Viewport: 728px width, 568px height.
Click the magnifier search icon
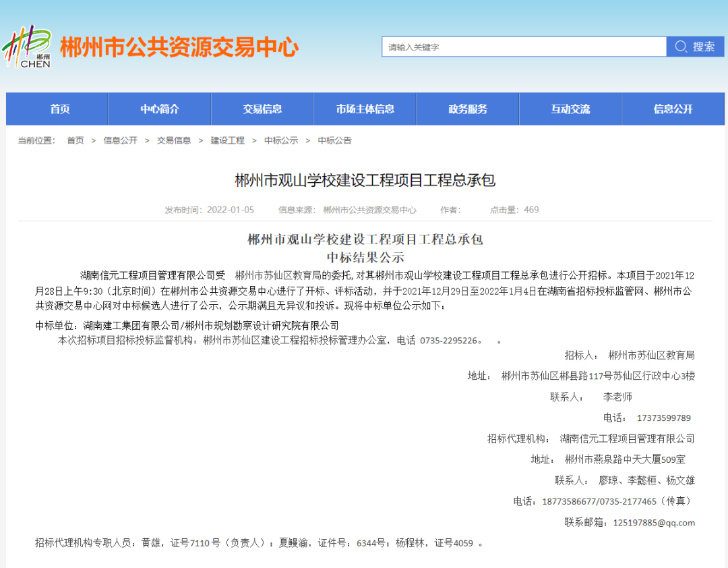[680, 47]
